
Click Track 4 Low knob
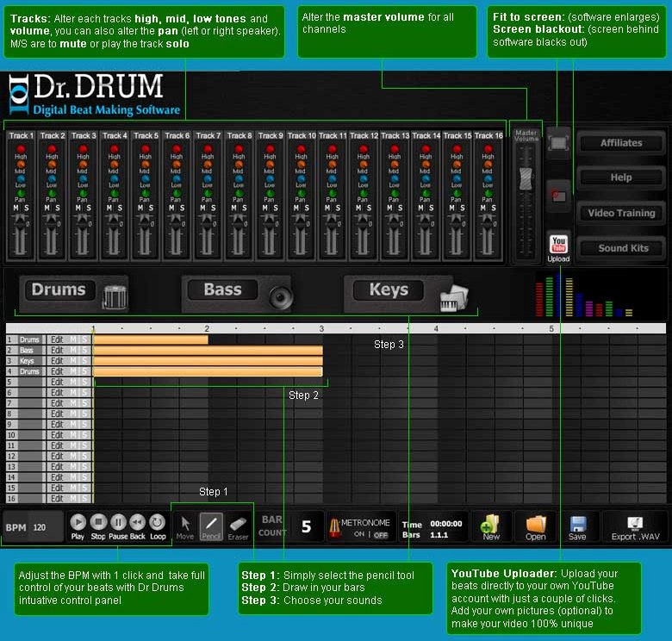tap(115, 178)
